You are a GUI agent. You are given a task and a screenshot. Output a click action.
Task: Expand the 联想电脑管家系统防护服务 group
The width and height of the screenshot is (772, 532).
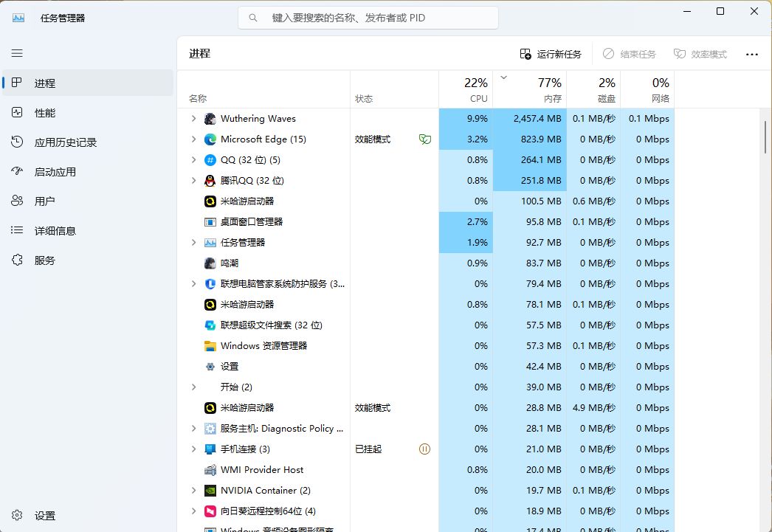coord(193,284)
